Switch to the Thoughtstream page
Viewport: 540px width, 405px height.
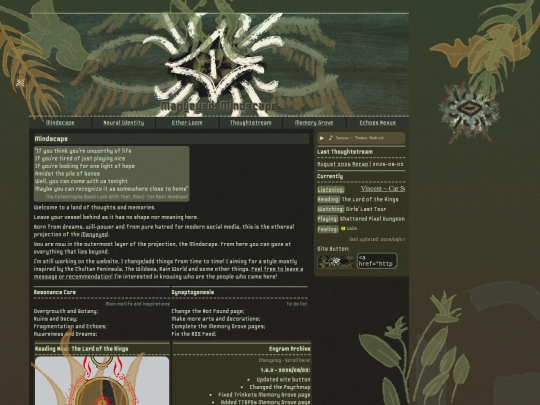[250, 123]
